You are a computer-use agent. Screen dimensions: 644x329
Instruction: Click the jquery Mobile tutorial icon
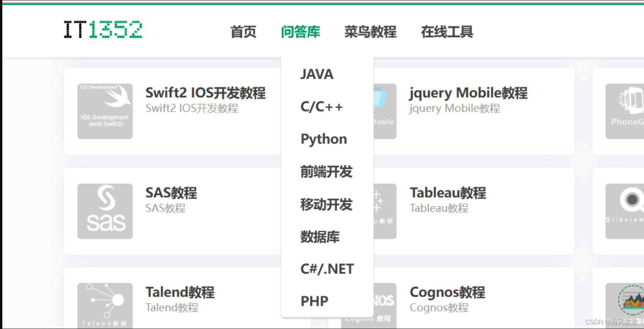coord(385,111)
